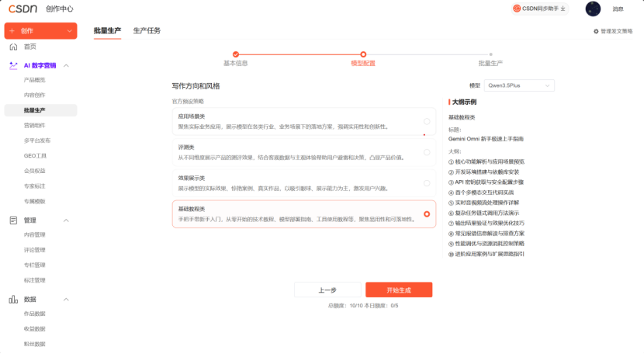Open 产品概览 in sidebar
This screenshot has width=644, height=354.
coord(34,80)
